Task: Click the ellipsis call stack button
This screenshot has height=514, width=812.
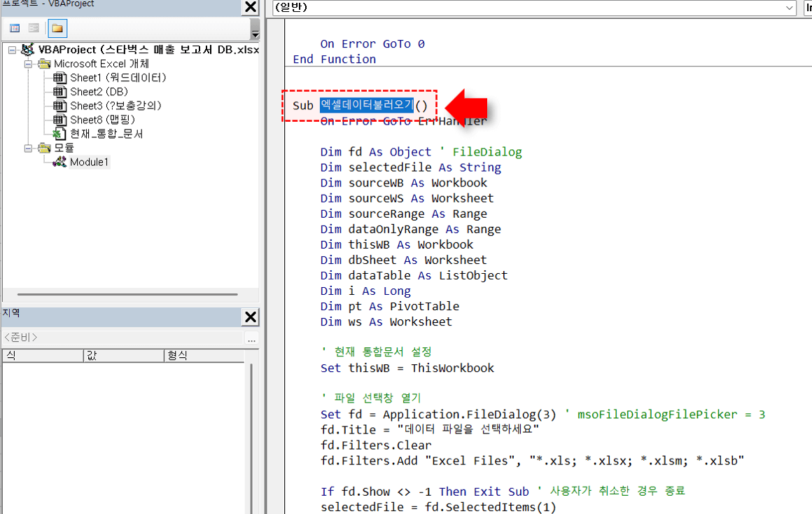Action: (x=251, y=339)
